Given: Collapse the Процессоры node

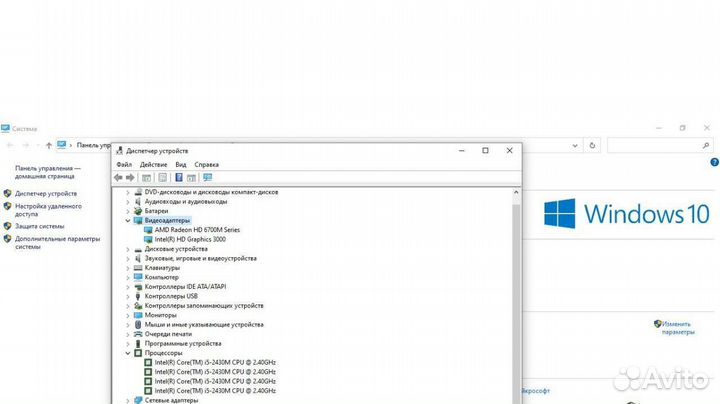Looking at the screenshot, I should (x=128, y=353).
